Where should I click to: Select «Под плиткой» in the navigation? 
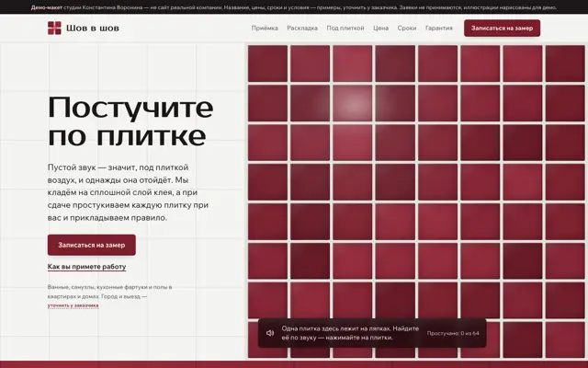345,29
